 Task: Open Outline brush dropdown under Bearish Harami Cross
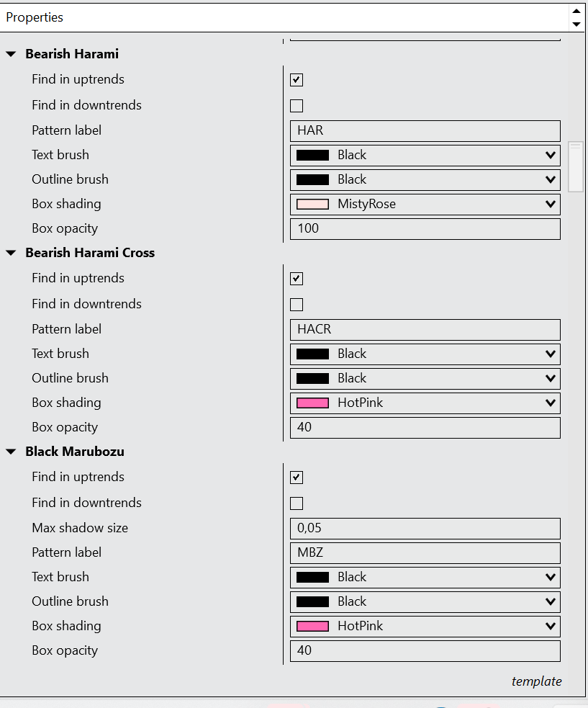click(x=551, y=378)
